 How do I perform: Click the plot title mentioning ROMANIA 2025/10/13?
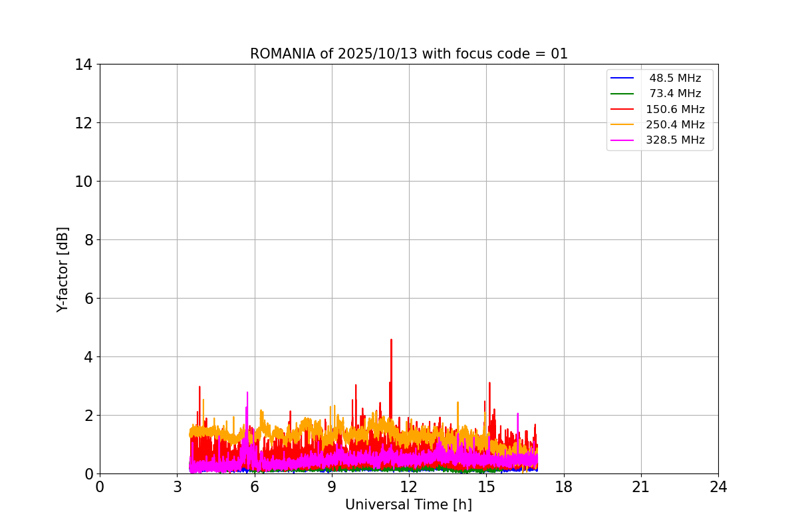[x=409, y=54]
